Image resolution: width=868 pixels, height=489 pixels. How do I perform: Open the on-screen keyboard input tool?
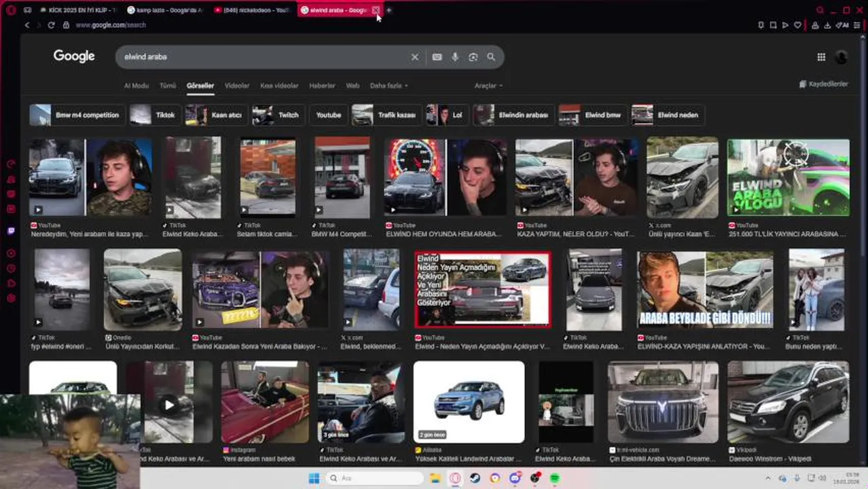click(437, 57)
